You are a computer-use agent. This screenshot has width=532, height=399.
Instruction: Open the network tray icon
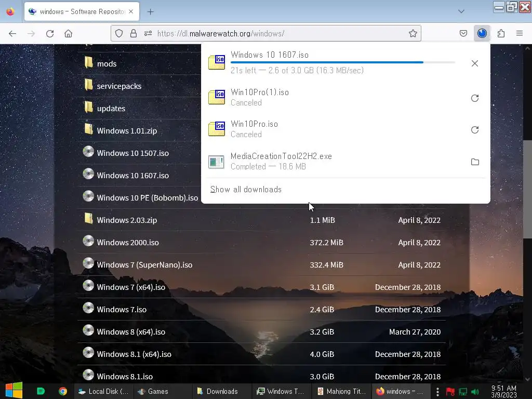click(463, 392)
